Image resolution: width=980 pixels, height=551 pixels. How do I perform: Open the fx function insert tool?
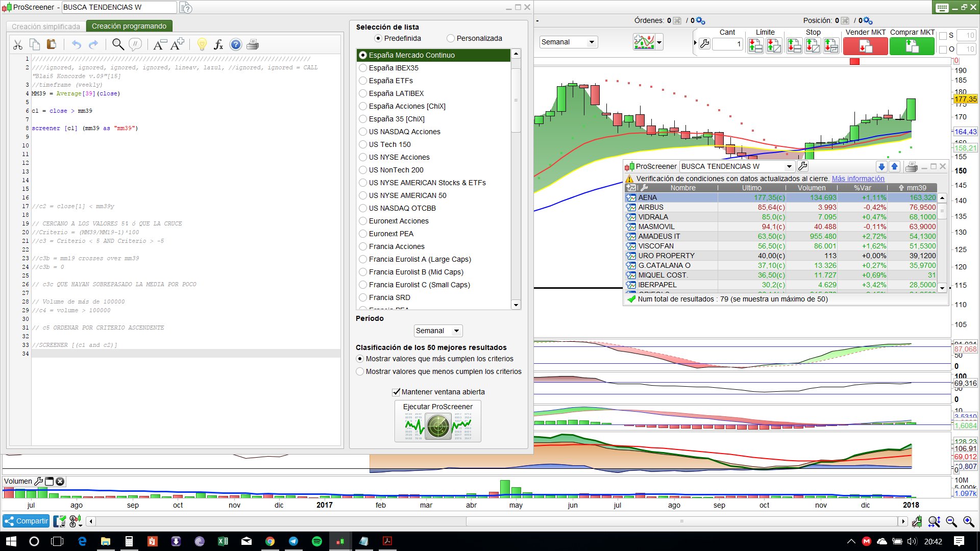point(218,45)
